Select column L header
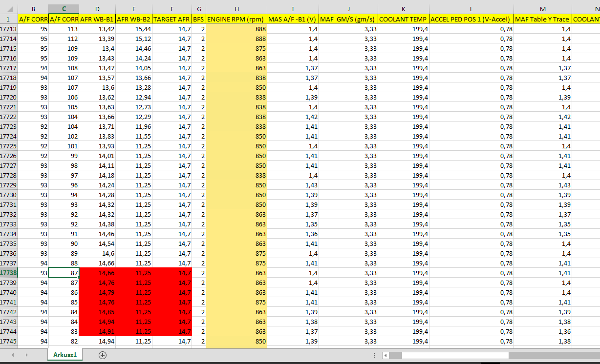This screenshot has width=600, height=364. (471, 9)
